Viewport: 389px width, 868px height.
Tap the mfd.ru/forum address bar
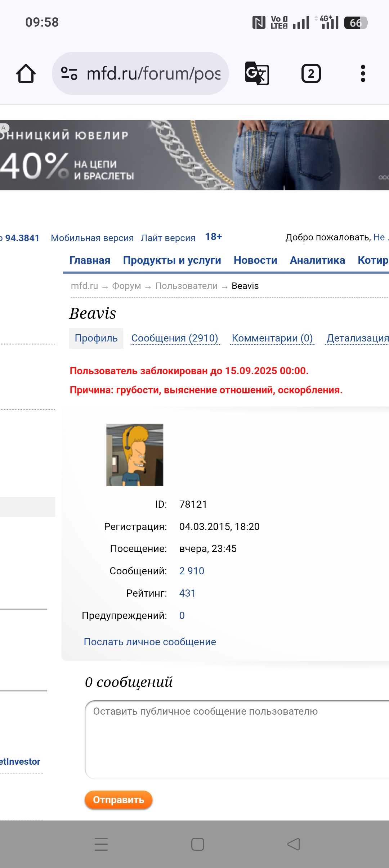[x=140, y=73]
